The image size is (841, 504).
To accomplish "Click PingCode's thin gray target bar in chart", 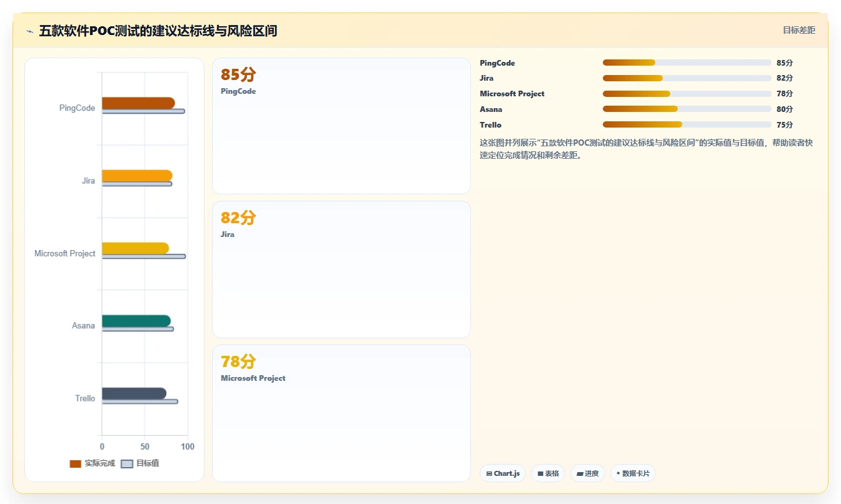I will coord(143,111).
